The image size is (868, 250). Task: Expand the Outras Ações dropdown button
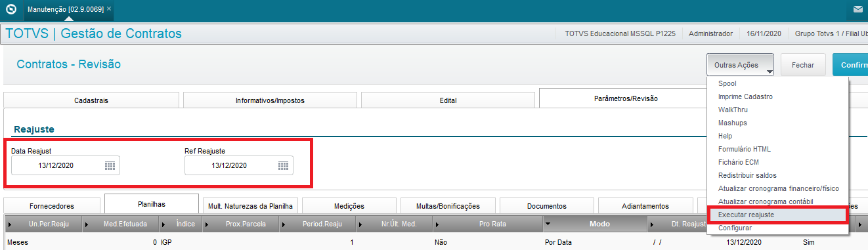[740, 65]
